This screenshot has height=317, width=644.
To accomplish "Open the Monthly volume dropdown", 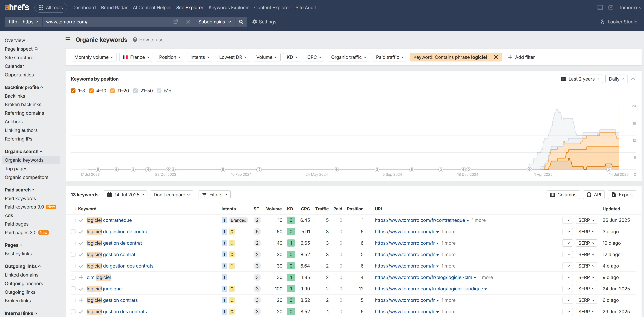I will tap(94, 57).
